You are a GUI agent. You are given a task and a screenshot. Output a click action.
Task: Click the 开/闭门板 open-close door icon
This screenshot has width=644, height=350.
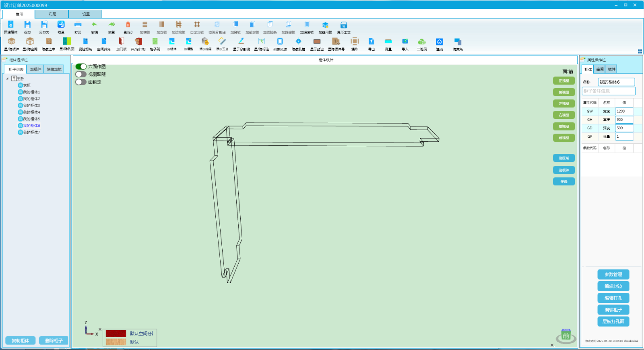tap(138, 41)
